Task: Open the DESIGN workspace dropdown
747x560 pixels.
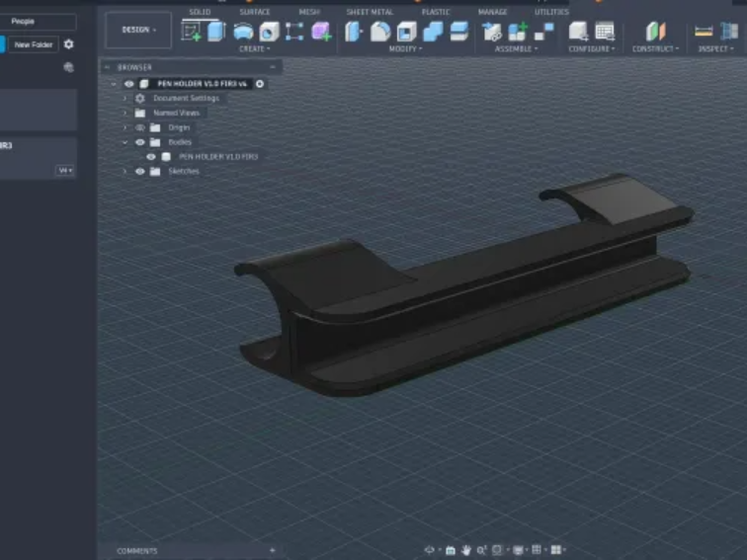Action: point(138,30)
